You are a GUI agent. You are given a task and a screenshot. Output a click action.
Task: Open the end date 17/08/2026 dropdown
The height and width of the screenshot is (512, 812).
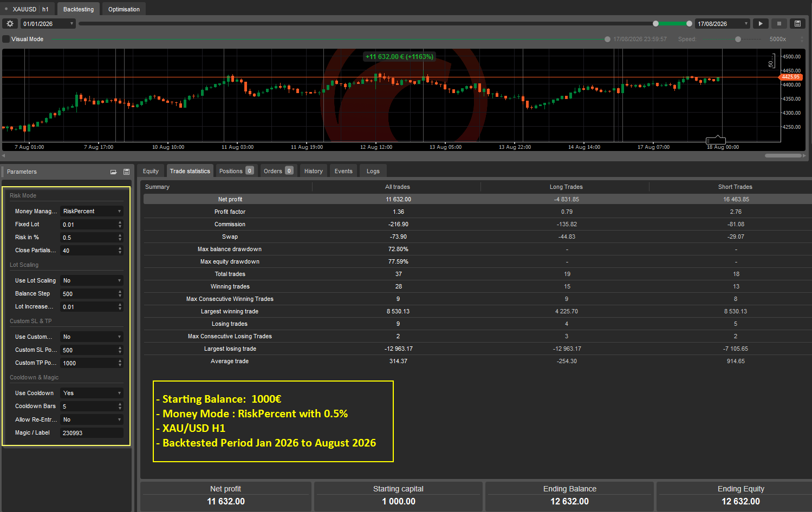[x=723, y=24]
